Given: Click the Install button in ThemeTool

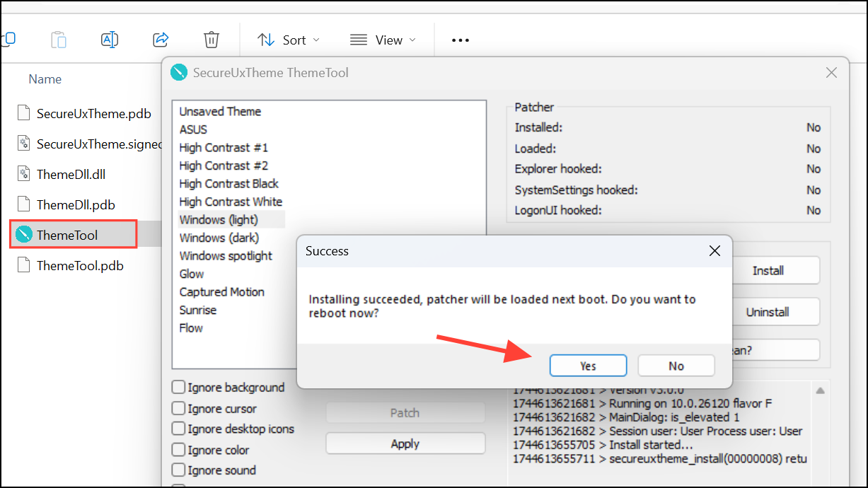Looking at the screenshot, I should 768,270.
